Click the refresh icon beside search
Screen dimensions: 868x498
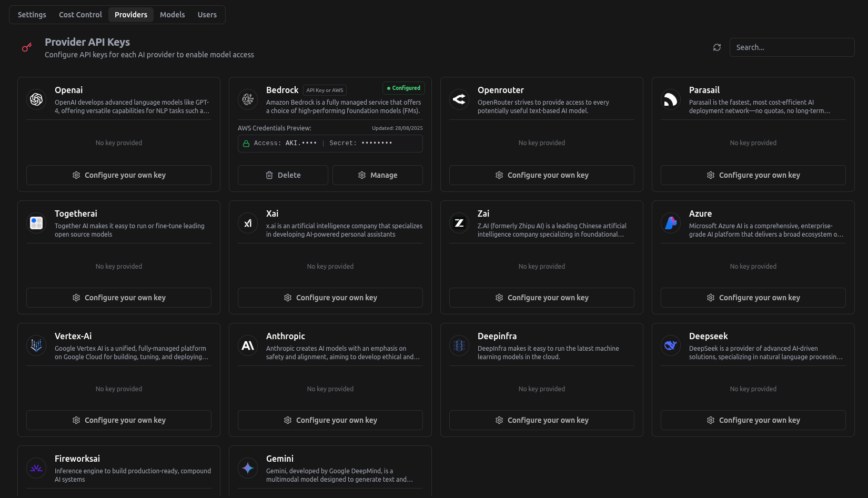(716, 47)
